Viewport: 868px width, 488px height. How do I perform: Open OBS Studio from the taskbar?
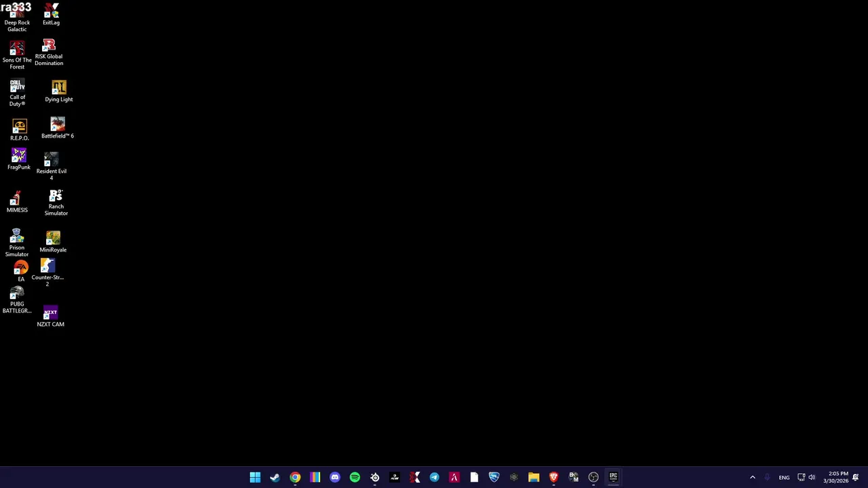coord(593,477)
